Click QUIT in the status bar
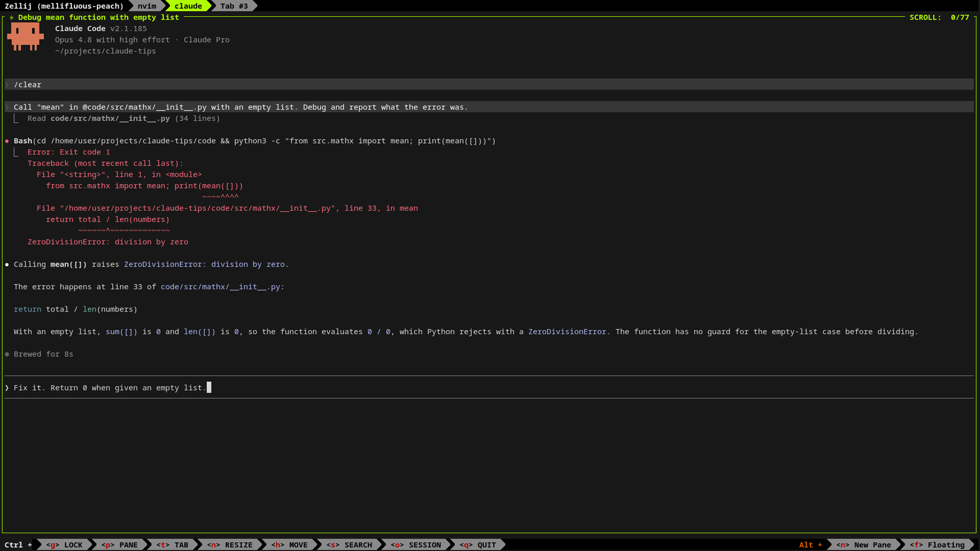The image size is (980, 551). pyautogui.click(x=478, y=544)
